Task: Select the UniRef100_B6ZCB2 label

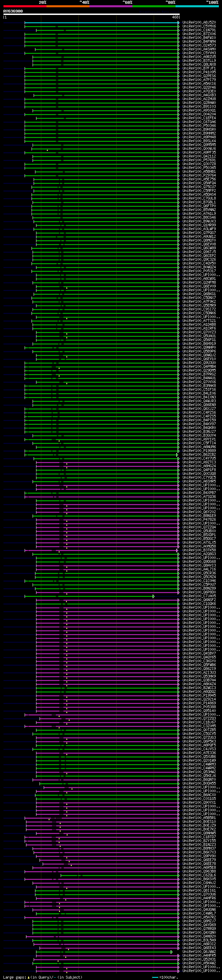Action: point(199,455)
